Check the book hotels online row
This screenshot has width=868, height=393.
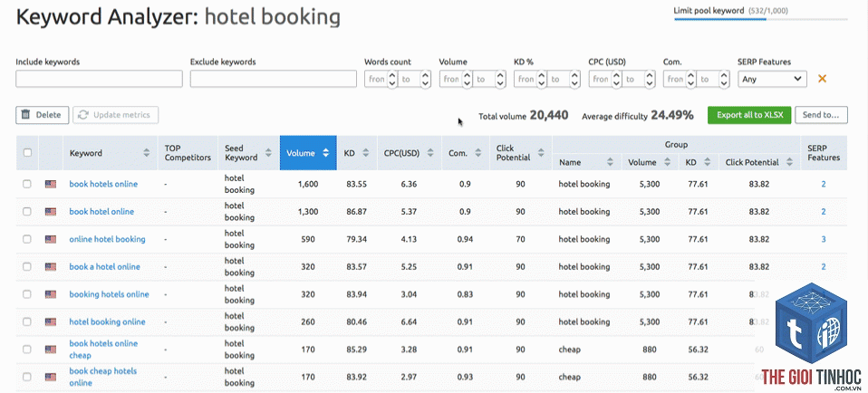27,184
